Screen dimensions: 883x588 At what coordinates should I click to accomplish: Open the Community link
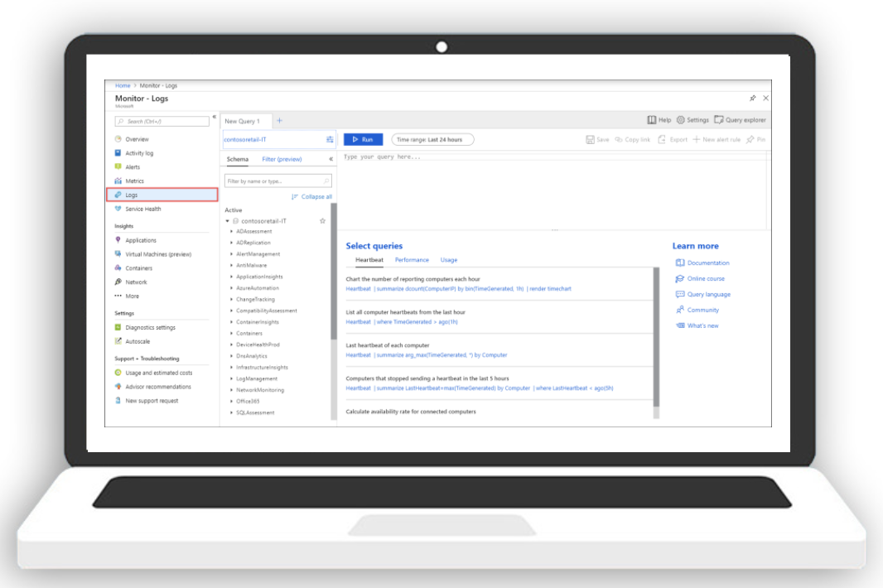coord(697,311)
